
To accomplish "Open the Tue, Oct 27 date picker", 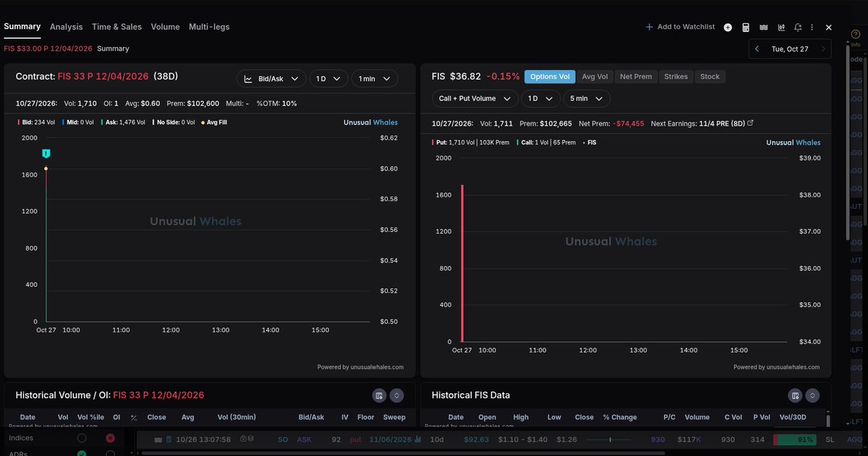I will (790, 49).
